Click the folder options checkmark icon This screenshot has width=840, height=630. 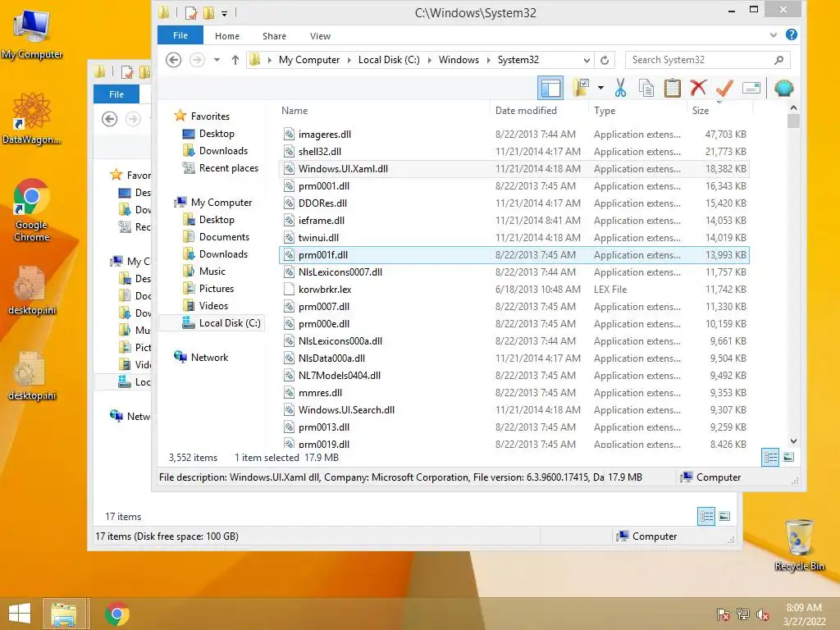pos(581,87)
